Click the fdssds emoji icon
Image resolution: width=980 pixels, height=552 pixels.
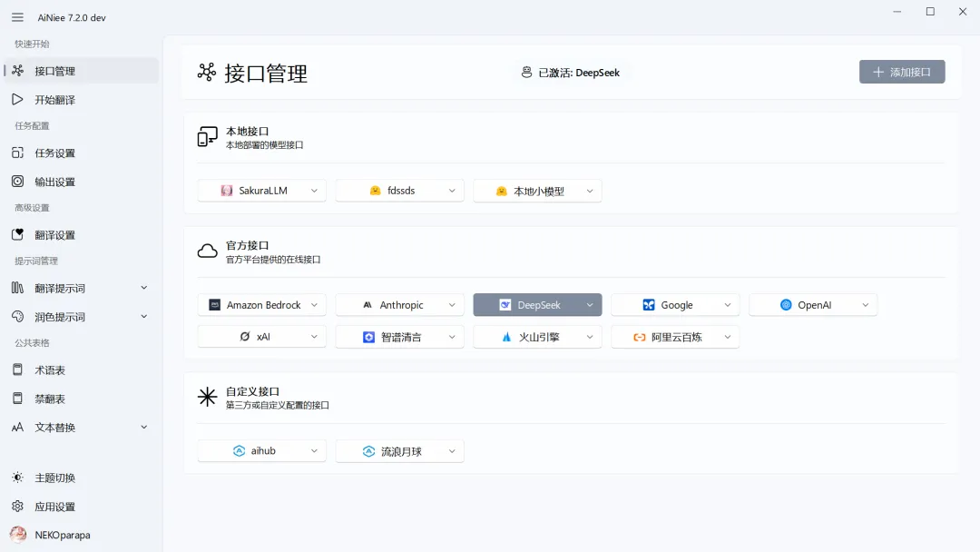tap(375, 191)
